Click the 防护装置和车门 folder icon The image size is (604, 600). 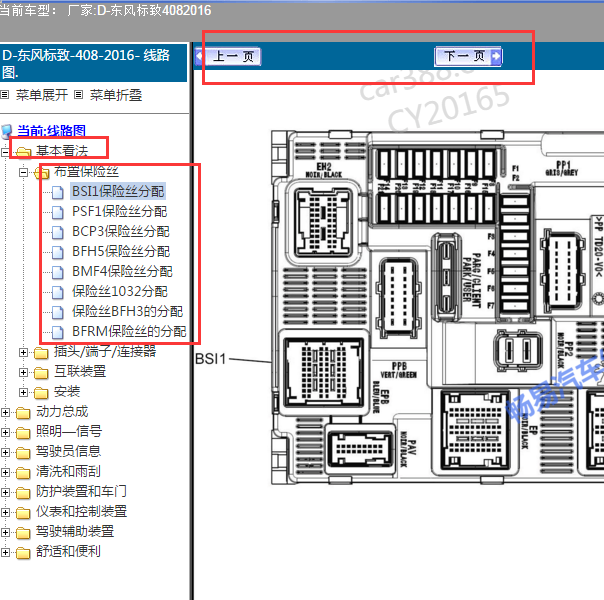tap(23, 493)
